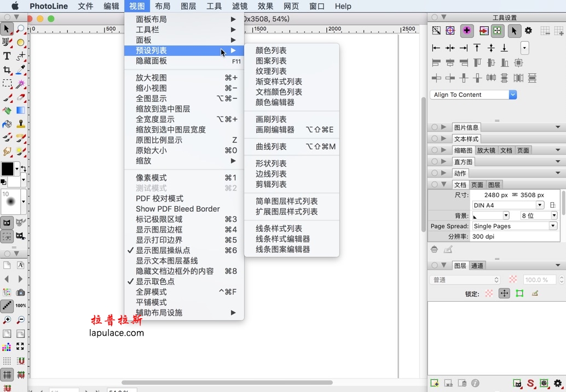Click the zoom out magnifier icon
The image size is (566, 392).
[21, 320]
